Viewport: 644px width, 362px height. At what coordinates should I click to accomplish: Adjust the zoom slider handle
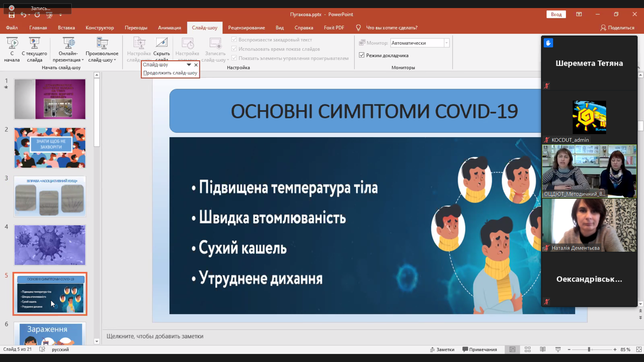(x=589, y=349)
